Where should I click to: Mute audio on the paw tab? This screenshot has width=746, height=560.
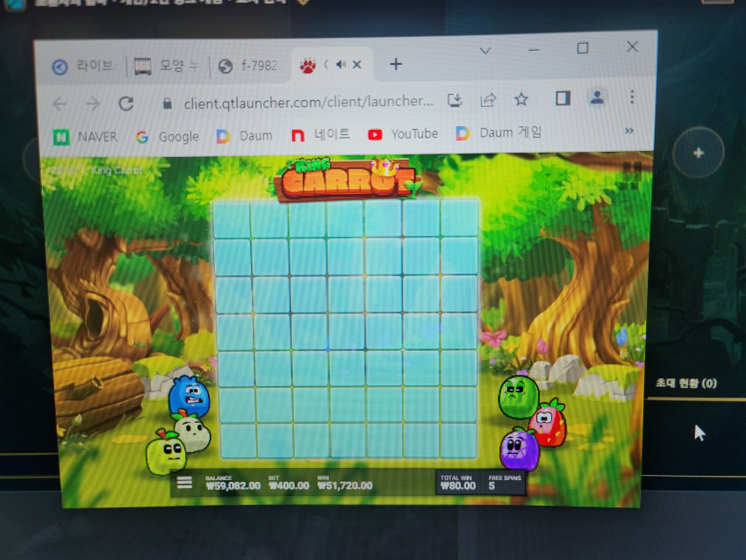[341, 64]
